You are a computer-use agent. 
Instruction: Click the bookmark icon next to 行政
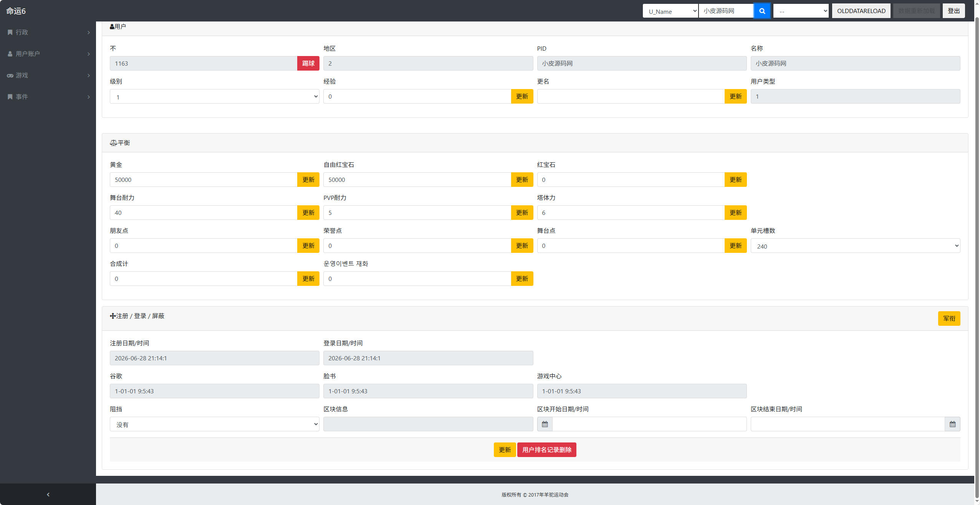point(10,32)
